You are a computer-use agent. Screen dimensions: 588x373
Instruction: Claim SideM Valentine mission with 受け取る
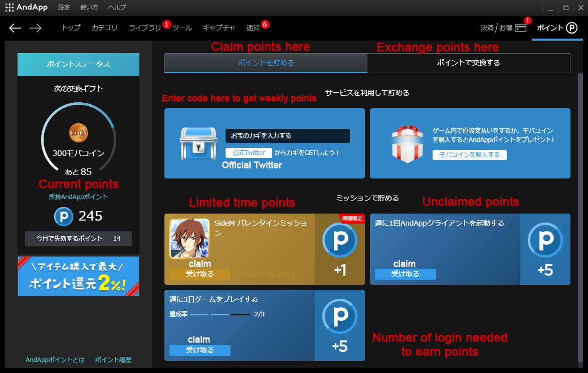(200, 274)
